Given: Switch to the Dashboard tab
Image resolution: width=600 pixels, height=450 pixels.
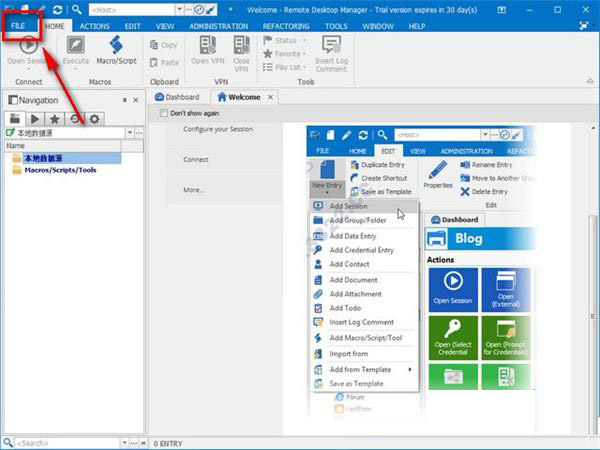Looking at the screenshot, I should (x=177, y=97).
